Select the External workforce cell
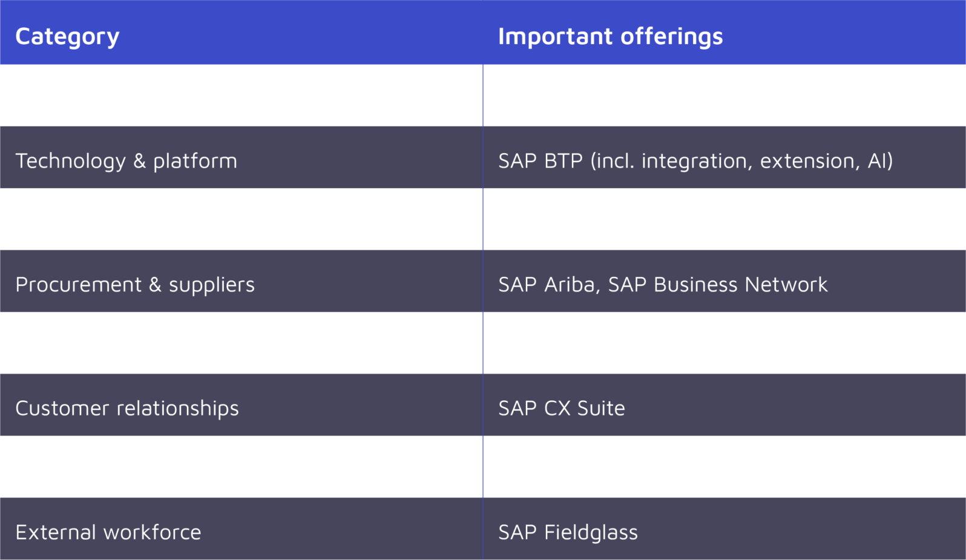Screen dimensions: 966x560 pos(108,532)
